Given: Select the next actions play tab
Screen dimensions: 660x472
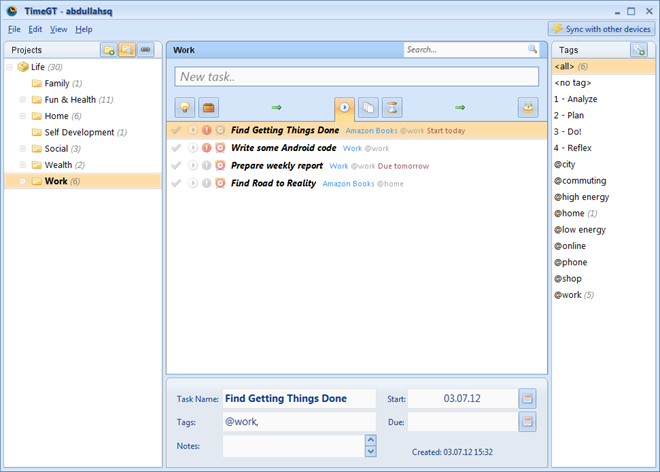Looking at the screenshot, I should click(x=344, y=108).
